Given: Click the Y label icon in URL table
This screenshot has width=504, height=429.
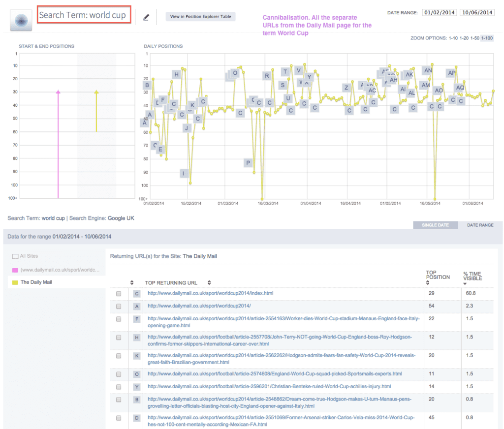Looking at the screenshot, I should point(137,387).
